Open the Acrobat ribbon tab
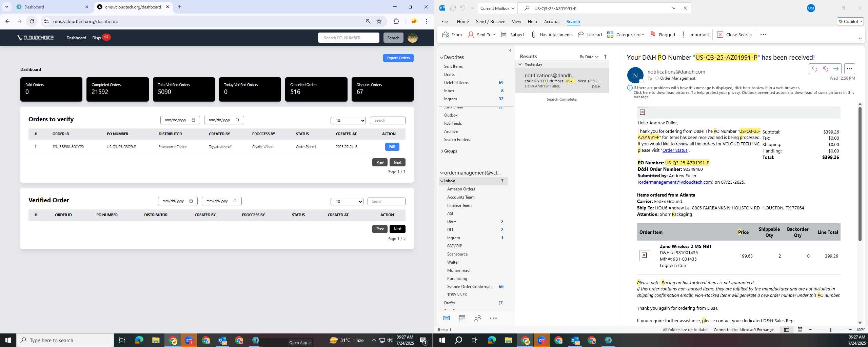The height and width of the screenshot is (347, 868). 552,21
